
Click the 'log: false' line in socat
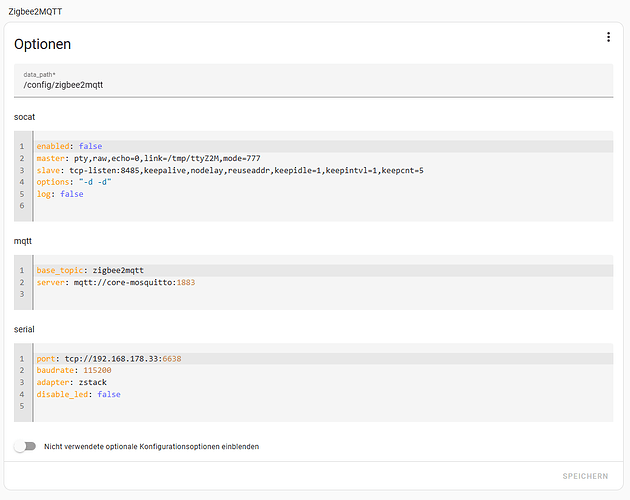pyautogui.click(x=60, y=194)
